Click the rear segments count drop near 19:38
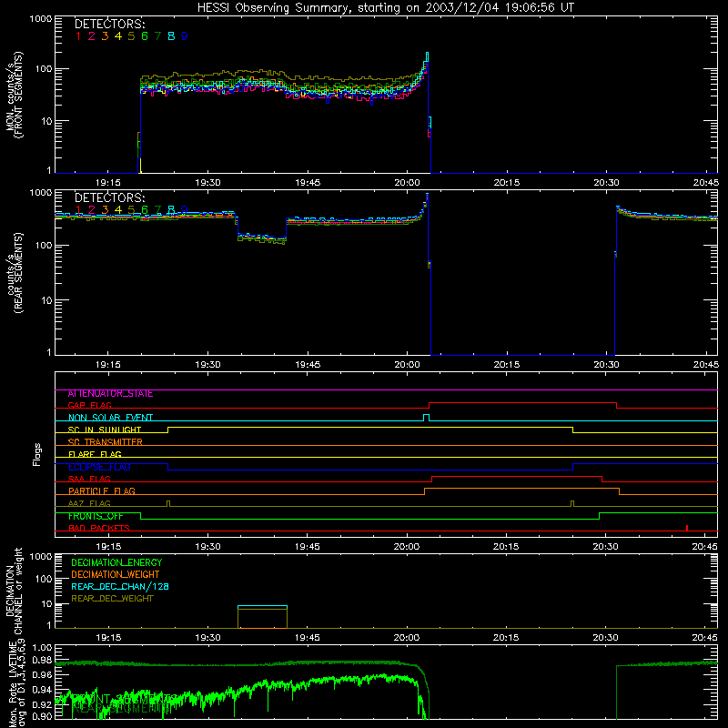The height and width of the screenshot is (728, 728). (x=262, y=238)
